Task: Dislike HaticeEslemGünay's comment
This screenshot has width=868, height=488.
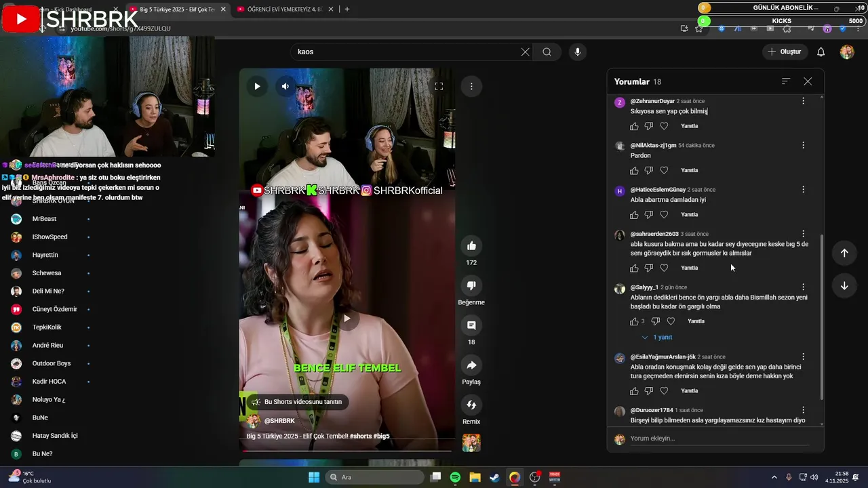Action: coord(649,215)
